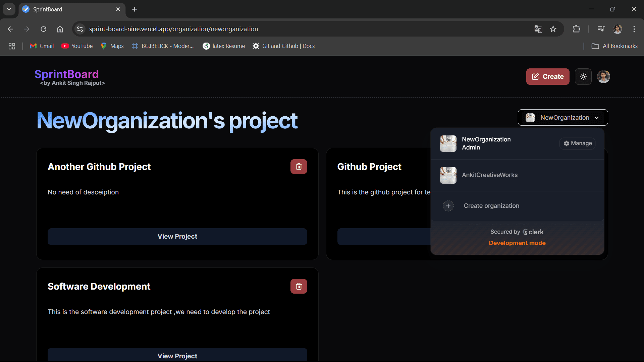Viewport: 644px width, 362px height.
Task: View the Another Github Project
Action: tap(177, 237)
